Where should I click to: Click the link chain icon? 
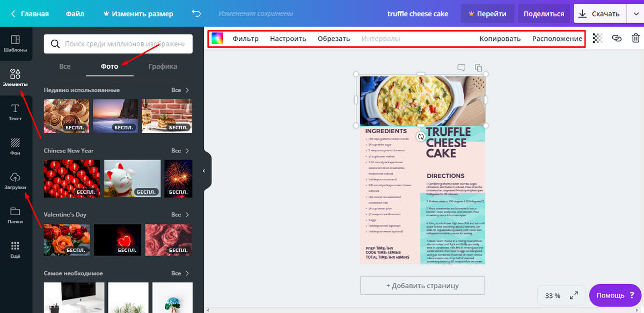(617, 38)
